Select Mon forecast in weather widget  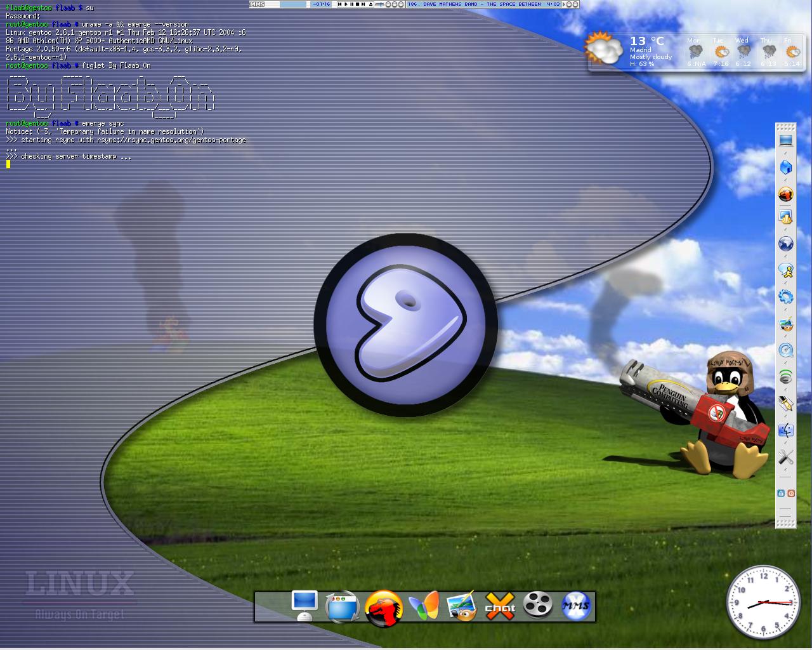pos(695,51)
